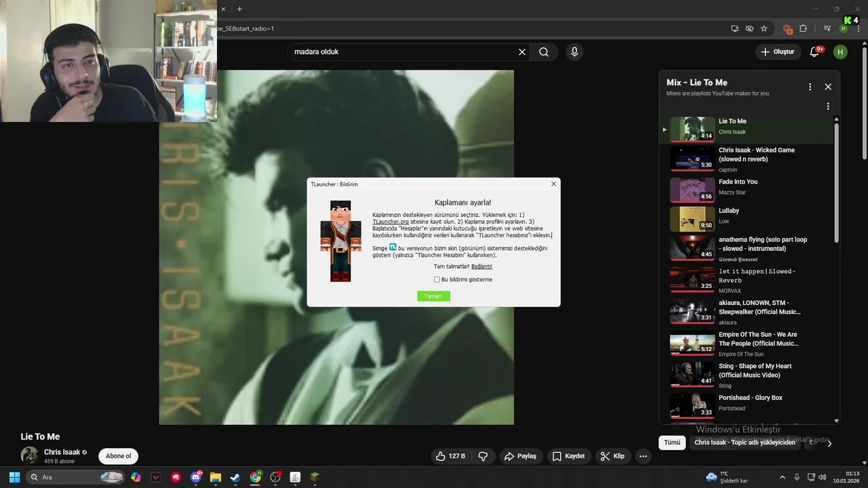The image size is (868, 488).
Task: Play Portishead - Glory Box
Action: pos(745,405)
